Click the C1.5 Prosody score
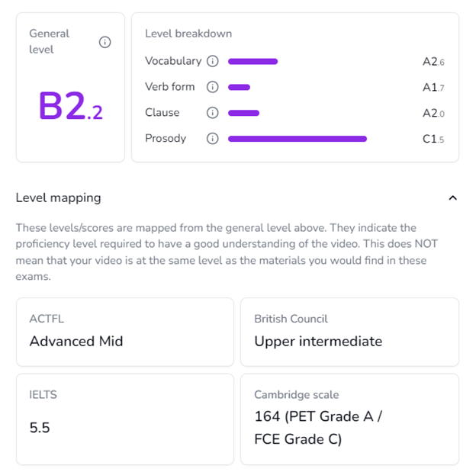476x472 pixels. [x=433, y=140]
